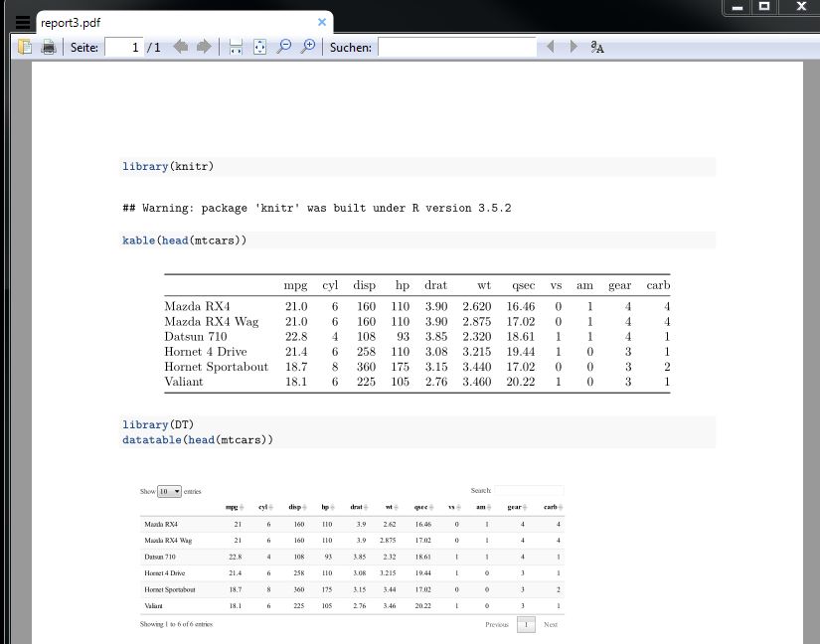Image resolution: width=820 pixels, height=644 pixels.
Task: Open the hamburger main menu
Action: click(x=23, y=23)
